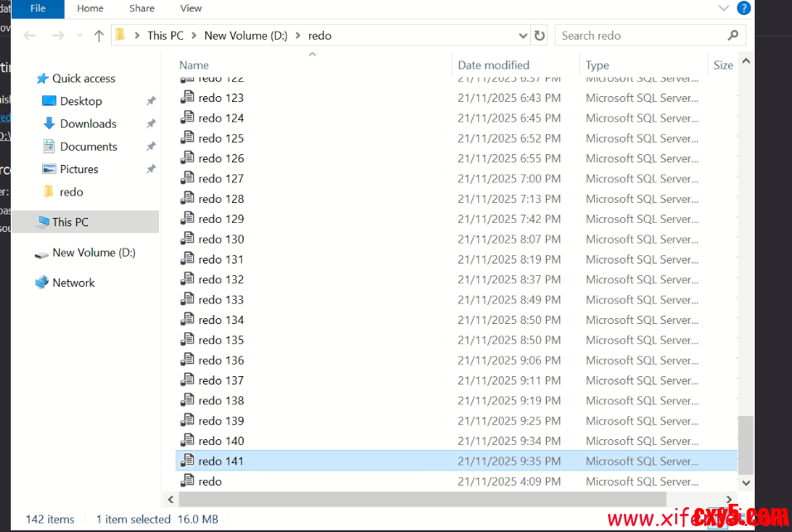Sort by the Name column header
The height and width of the screenshot is (532, 792).
tap(194, 65)
